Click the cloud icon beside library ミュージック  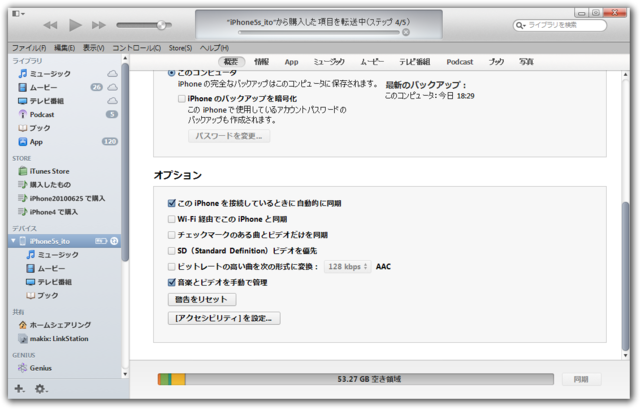(113, 73)
